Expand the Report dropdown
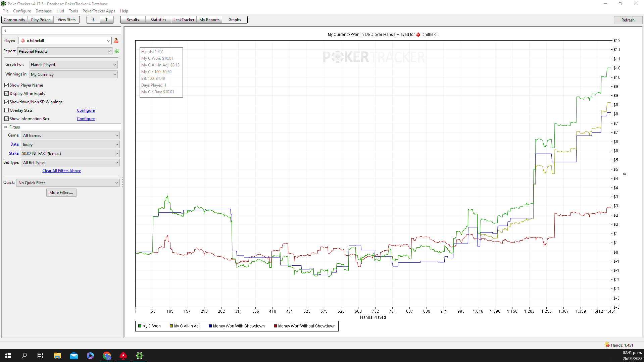Screen dimensions: 644x362 (x=65, y=51)
